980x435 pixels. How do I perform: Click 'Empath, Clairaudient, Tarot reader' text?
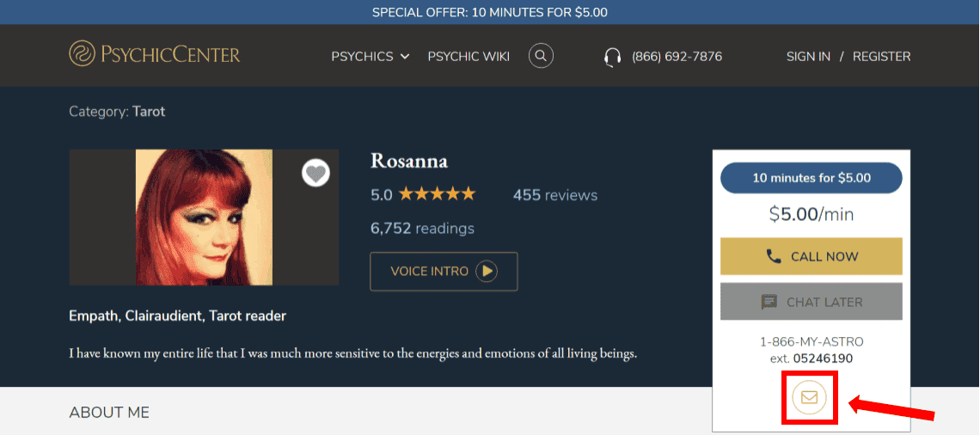pyautogui.click(x=177, y=316)
